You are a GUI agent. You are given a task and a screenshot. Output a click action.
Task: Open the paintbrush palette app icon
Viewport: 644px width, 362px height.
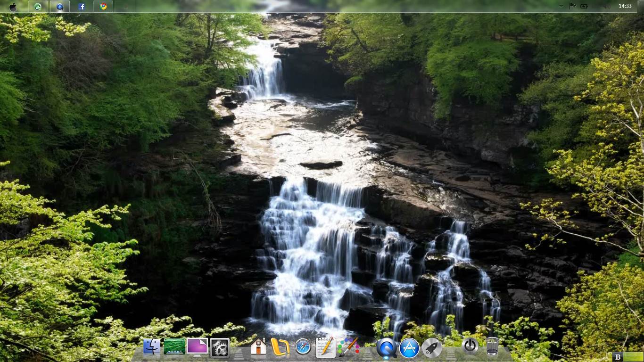coord(348,347)
